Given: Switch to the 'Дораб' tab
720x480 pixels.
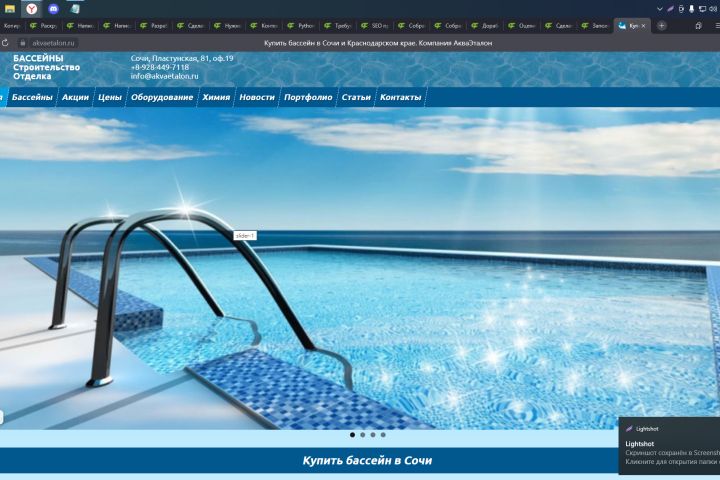Looking at the screenshot, I should [484, 26].
